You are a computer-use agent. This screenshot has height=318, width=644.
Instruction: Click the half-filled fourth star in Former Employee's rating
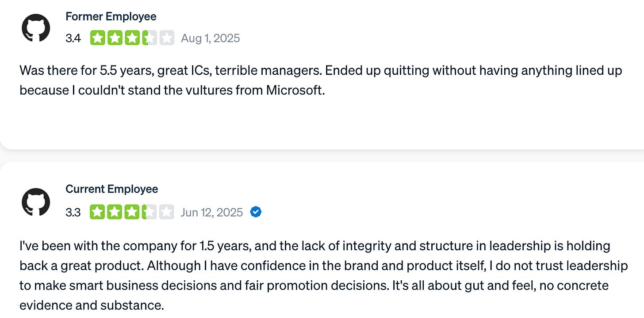(149, 38)
